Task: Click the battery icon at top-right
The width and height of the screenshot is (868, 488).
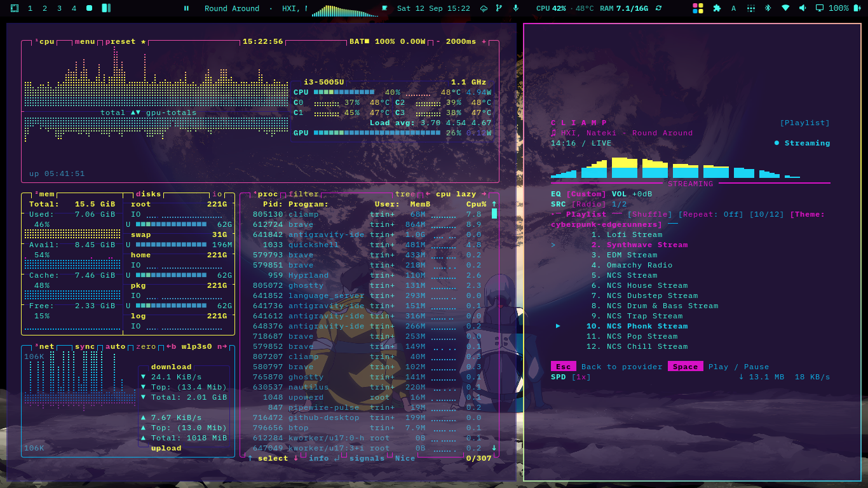Action: 857,8
